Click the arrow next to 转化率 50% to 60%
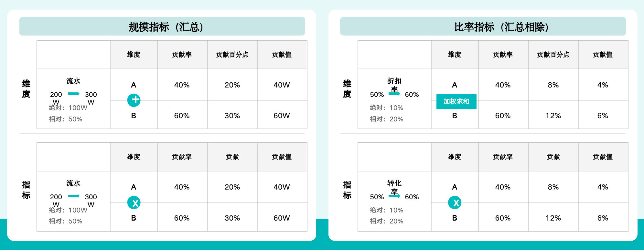Image resolution: width=644 pixels, height=250 pixels. tap(394, 196)
